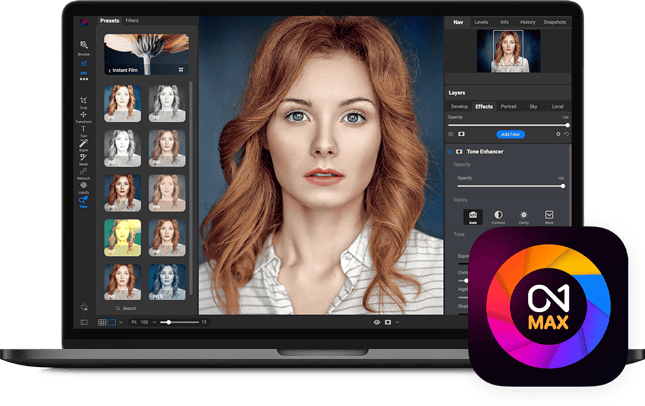Click the preset Search field
645x406 pixels.
pos(127,308)
